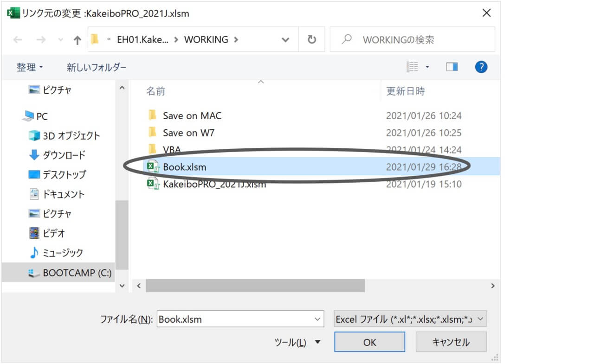Screen dimensions: 594x364
Task: Click the Save on W7 folder icon
Action: 152,132
